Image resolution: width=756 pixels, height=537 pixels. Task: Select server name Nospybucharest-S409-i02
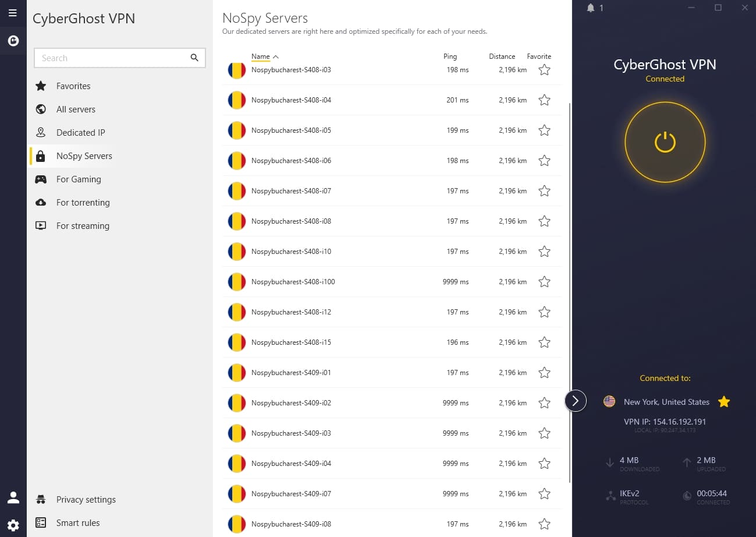[291, 403]
